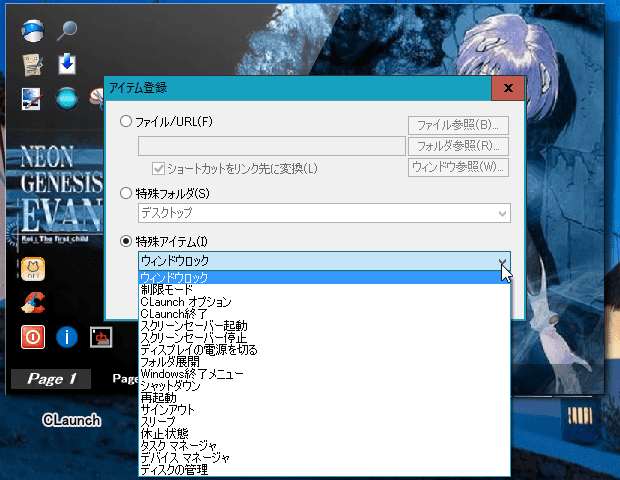This screenshot has height=480, width=620.
Task: Click the フォルダ参照(R)... button
Action: click(x=458, y=146)
